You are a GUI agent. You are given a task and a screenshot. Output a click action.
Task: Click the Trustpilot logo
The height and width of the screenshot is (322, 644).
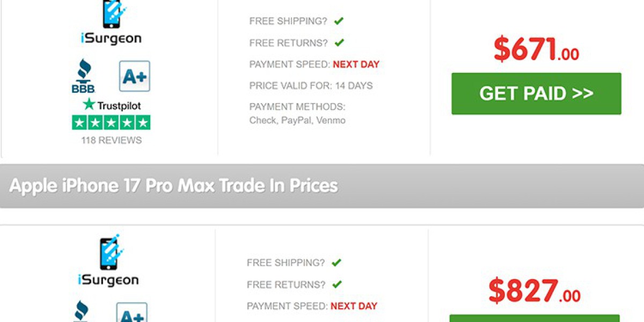coord(112,105)
